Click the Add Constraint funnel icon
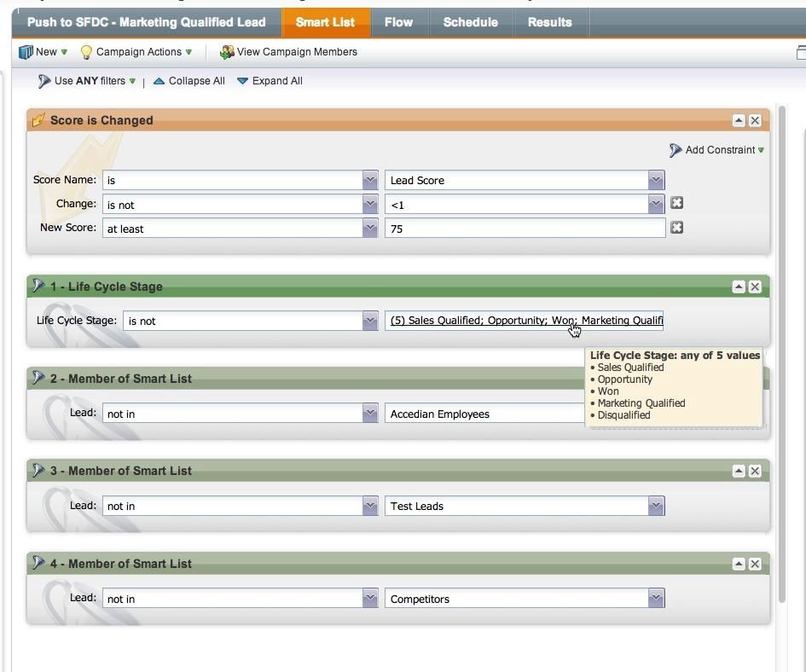This screenshot has height=672, width=806. 675,150
